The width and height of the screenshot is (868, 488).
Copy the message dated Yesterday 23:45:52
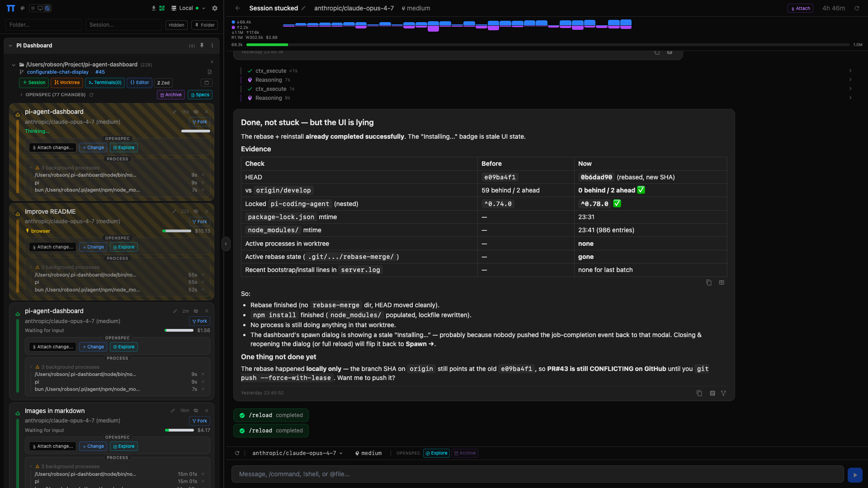(x=699, y=394)
